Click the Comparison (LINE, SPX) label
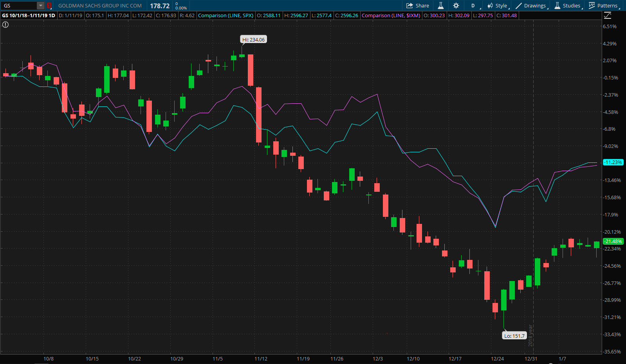 [x=226, y=16]
